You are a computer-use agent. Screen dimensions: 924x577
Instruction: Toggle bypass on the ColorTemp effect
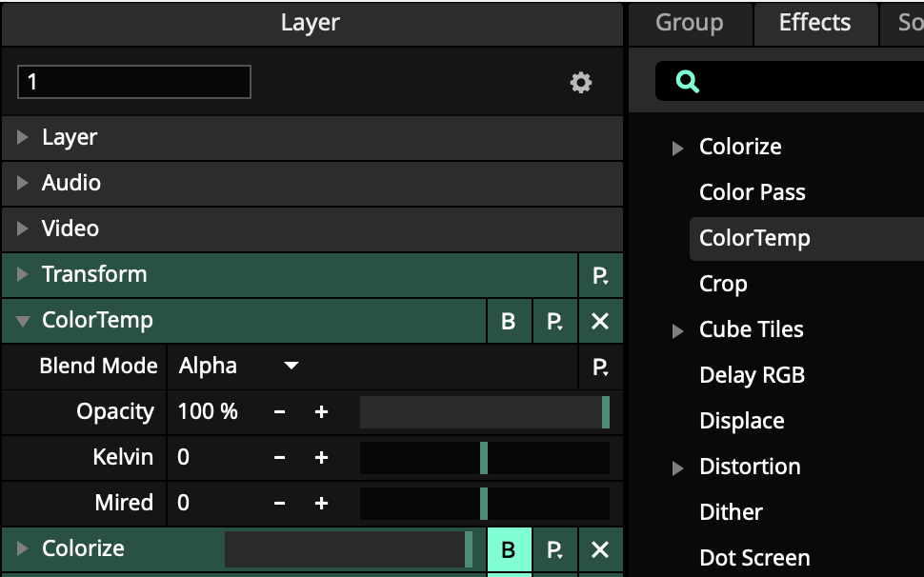pos(509,321)
